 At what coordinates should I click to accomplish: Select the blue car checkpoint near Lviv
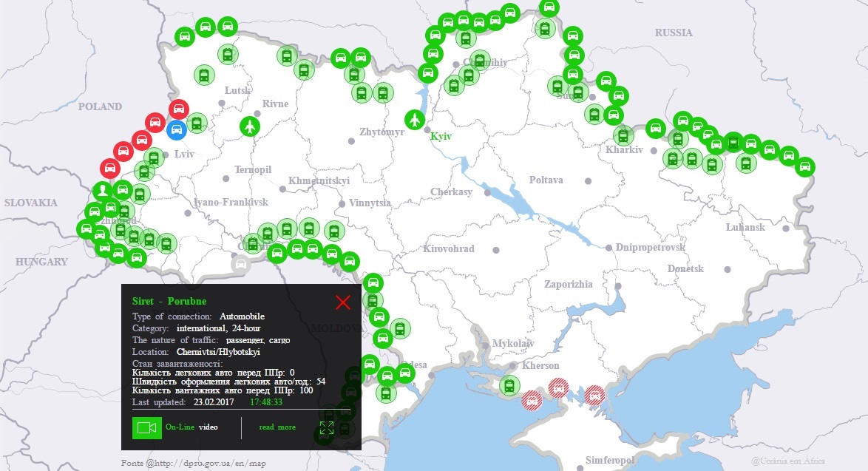pos(177,130)
